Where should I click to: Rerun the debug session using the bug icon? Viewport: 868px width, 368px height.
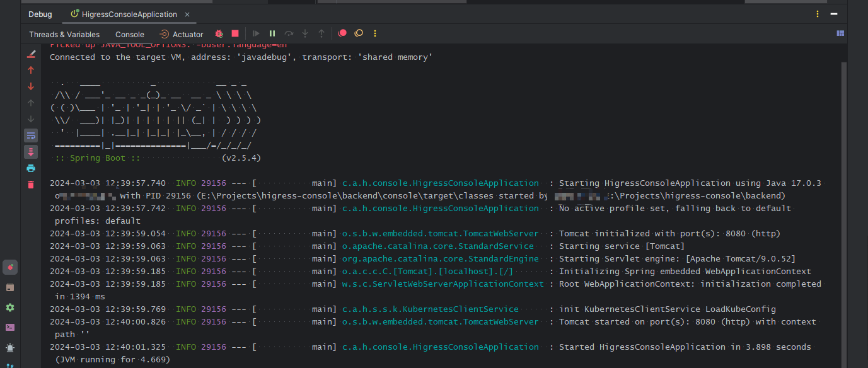click(x=219, y=34)
